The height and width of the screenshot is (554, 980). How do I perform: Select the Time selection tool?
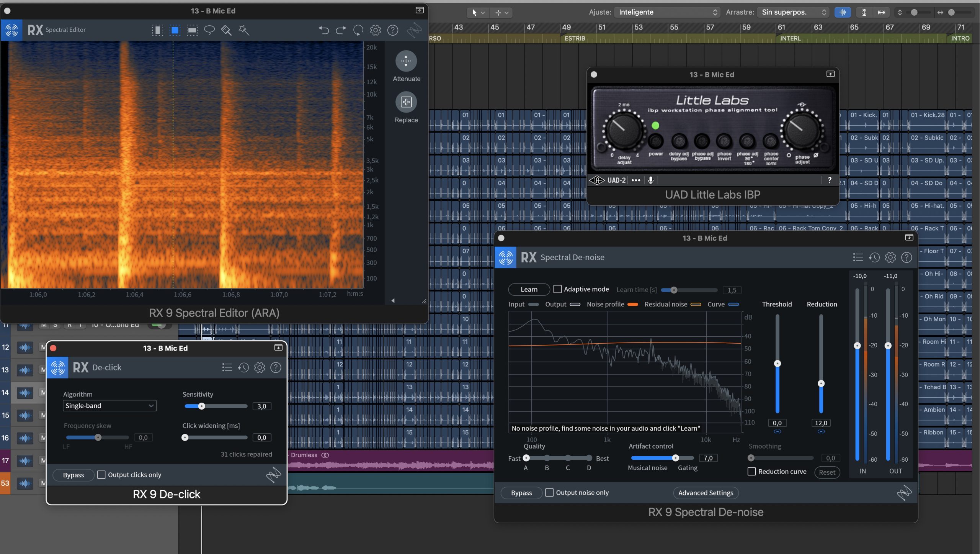point(157,30)
